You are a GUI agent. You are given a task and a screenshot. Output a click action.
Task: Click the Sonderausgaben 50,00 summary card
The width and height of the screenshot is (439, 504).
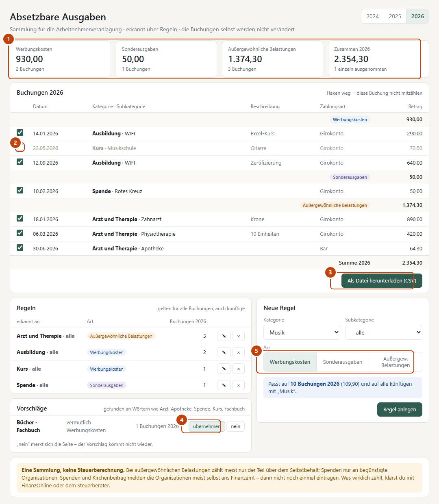166,59
